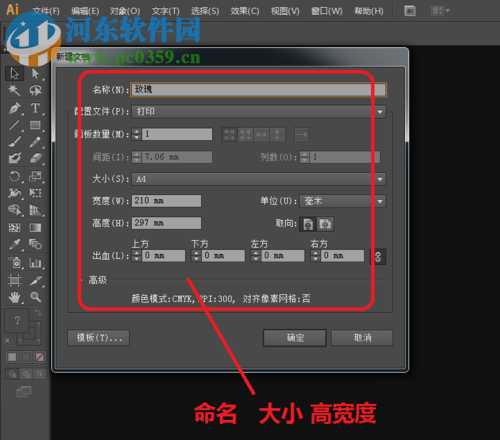Click the Go to Bridge icon in menu bar
Image resolution: width=500 pixels, height=440 pixels.
[410, 11]
